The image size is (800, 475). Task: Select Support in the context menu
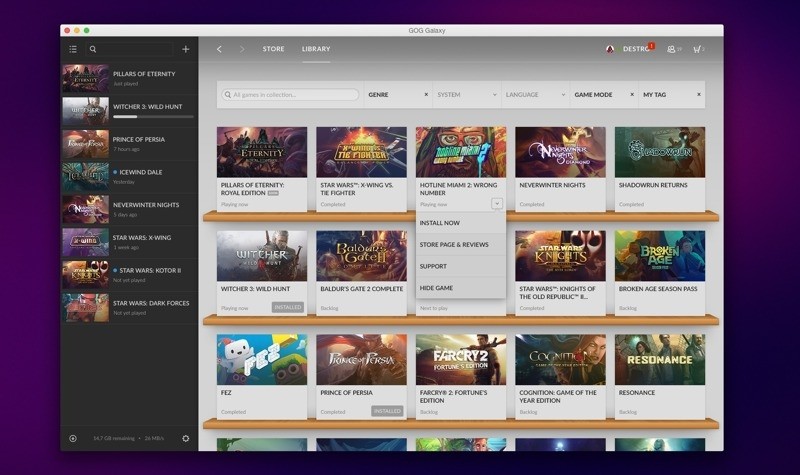tap(461, 266)
